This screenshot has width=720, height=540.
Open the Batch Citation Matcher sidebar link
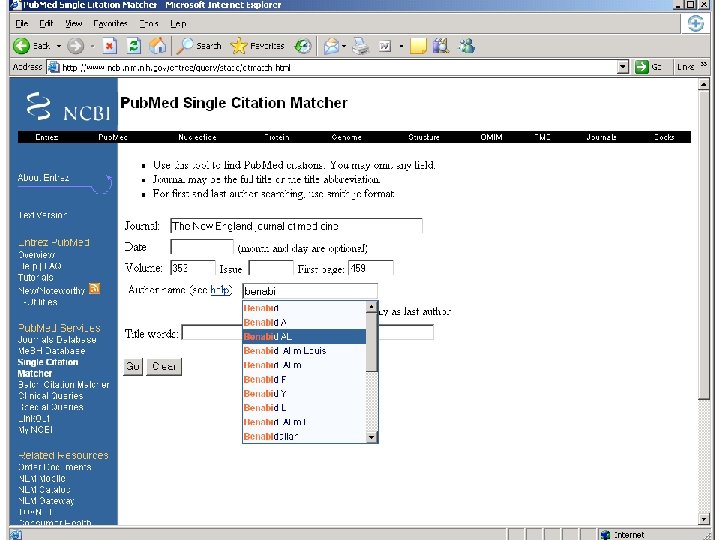click(63, 384)
